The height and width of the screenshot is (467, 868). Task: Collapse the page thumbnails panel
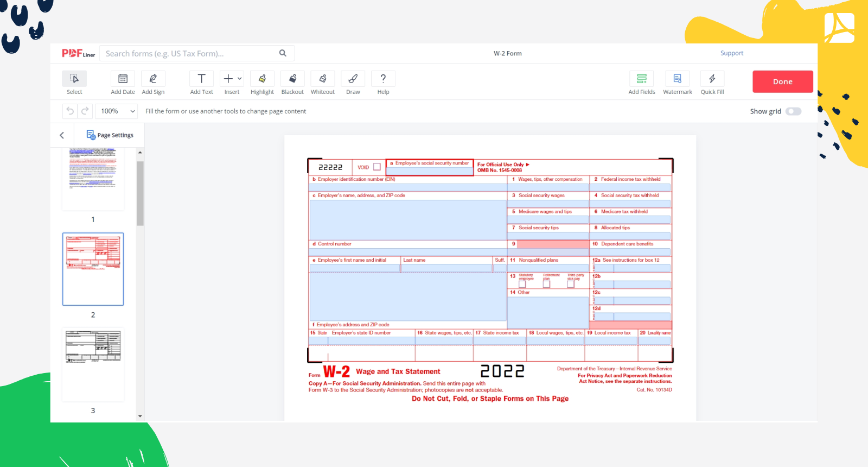click(62, 135)
